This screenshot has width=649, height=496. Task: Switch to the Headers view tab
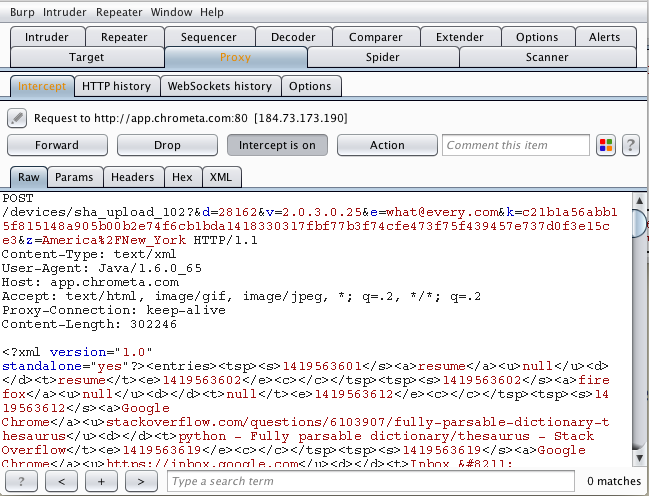coord(132,177)
